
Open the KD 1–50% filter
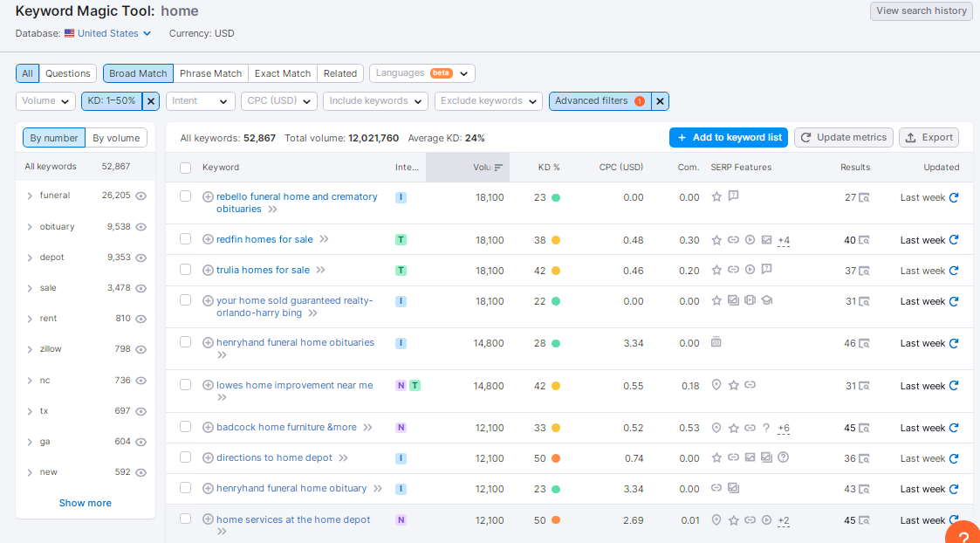coord(112,100)
